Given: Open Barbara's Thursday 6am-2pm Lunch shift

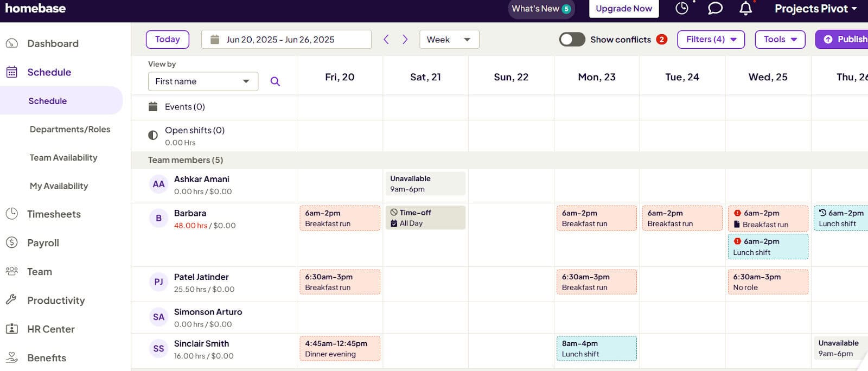Looking at the screenshot, I should tap(840, 218).
